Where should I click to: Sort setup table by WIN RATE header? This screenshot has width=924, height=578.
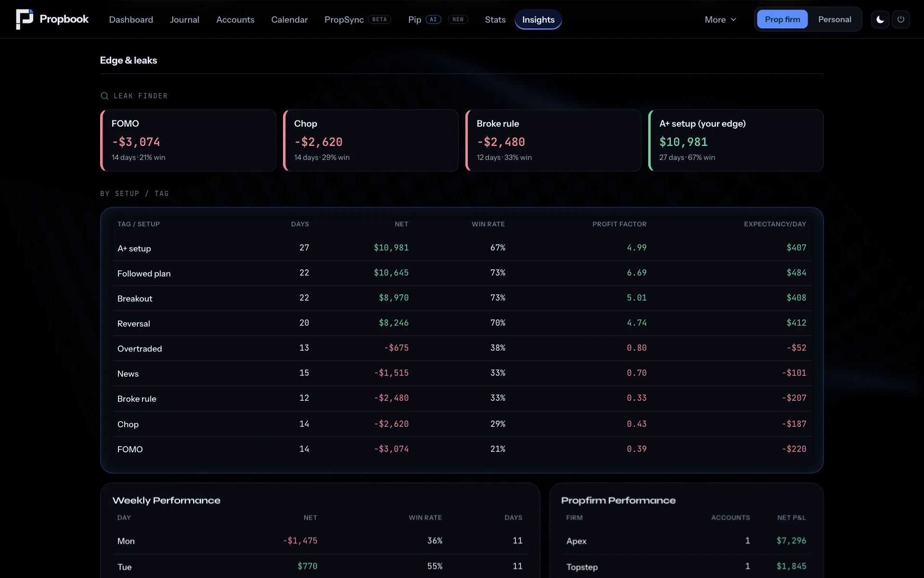(x=488, y=224)
